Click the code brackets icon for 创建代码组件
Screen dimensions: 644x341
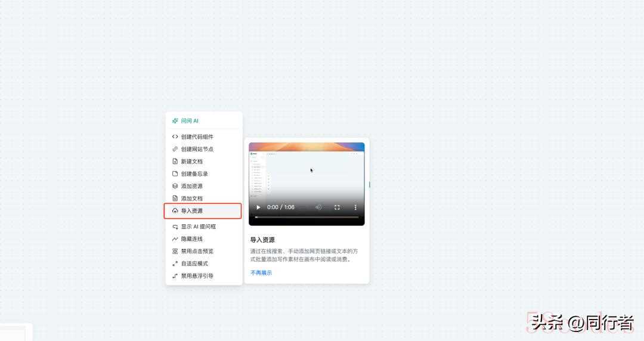[175, 137]
